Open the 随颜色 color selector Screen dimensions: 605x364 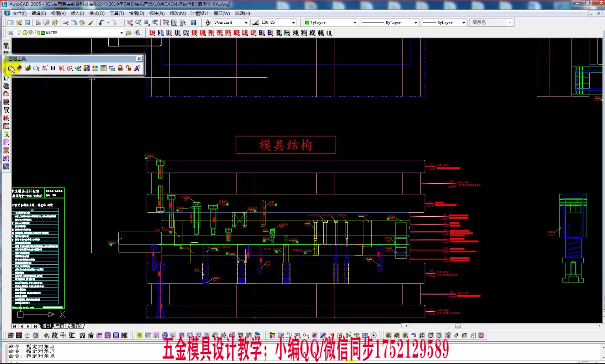tap(509, 22)
